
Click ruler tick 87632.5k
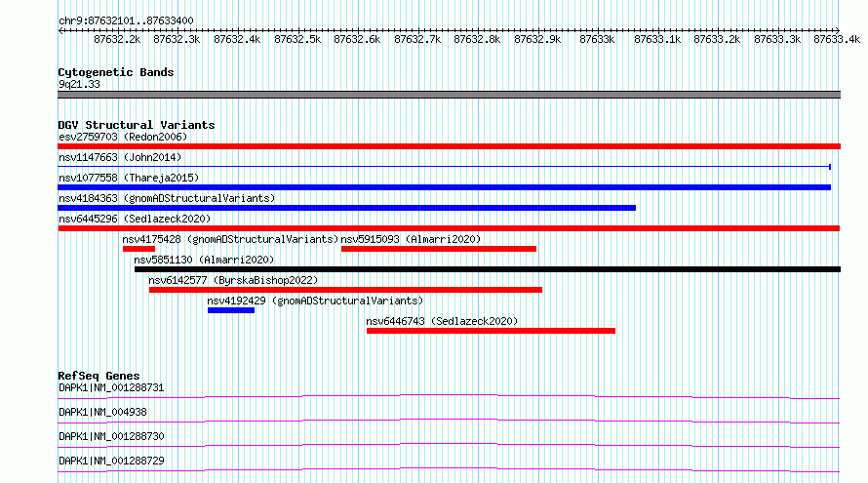pyautogui.click(x=297, y=39)
